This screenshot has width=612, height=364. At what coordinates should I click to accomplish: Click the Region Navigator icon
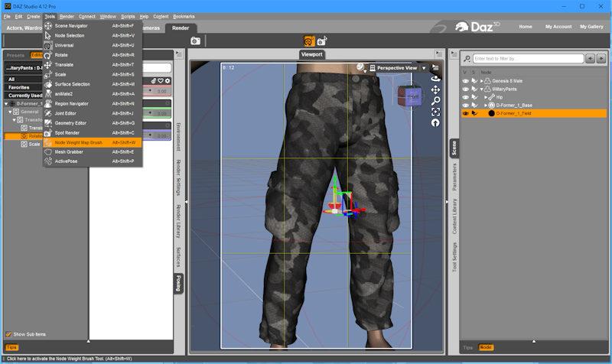click(x=48, y=104)
